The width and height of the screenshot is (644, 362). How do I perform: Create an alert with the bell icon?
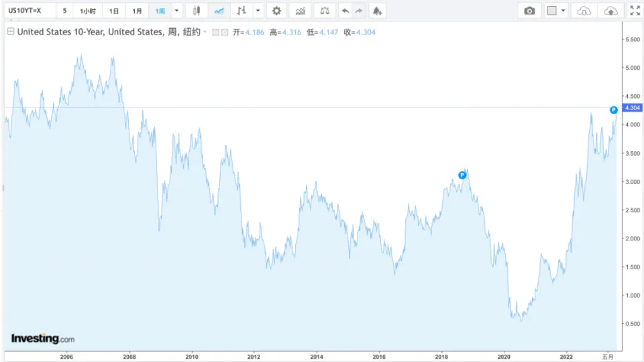tap(378, 11)
